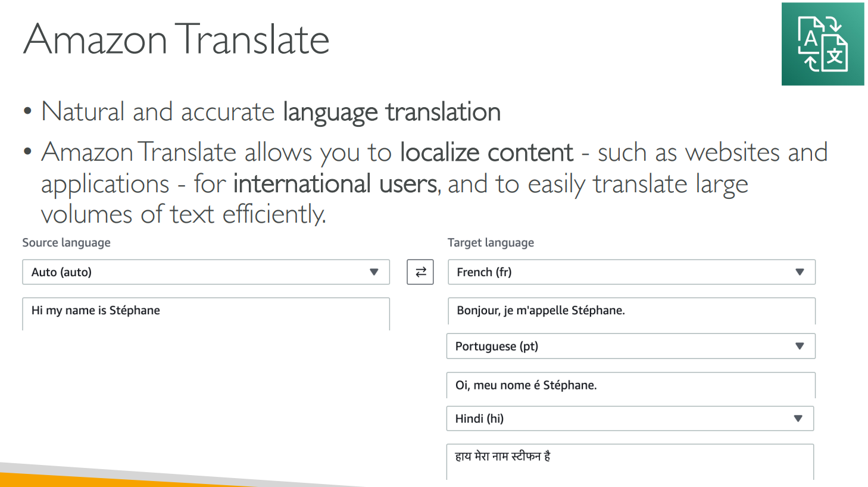Click the French translation "Bonjour, je m'appelle" box

[631, 311]
